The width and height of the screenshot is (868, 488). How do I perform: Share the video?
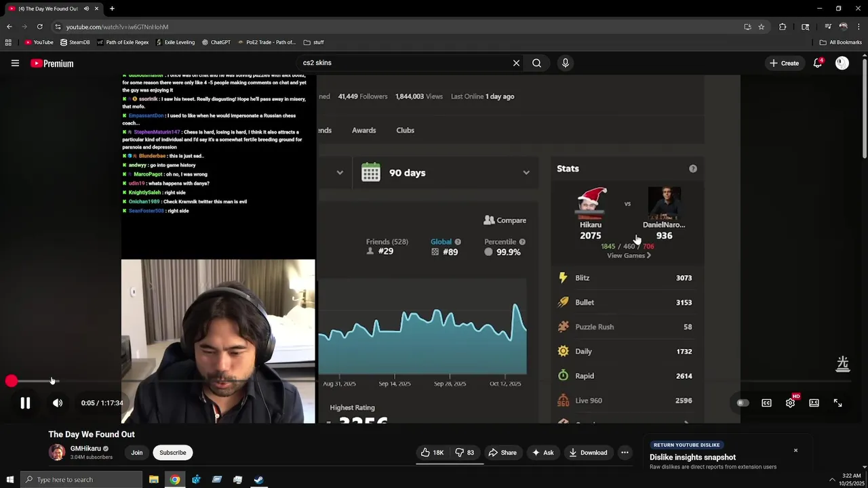coord(502,453)
